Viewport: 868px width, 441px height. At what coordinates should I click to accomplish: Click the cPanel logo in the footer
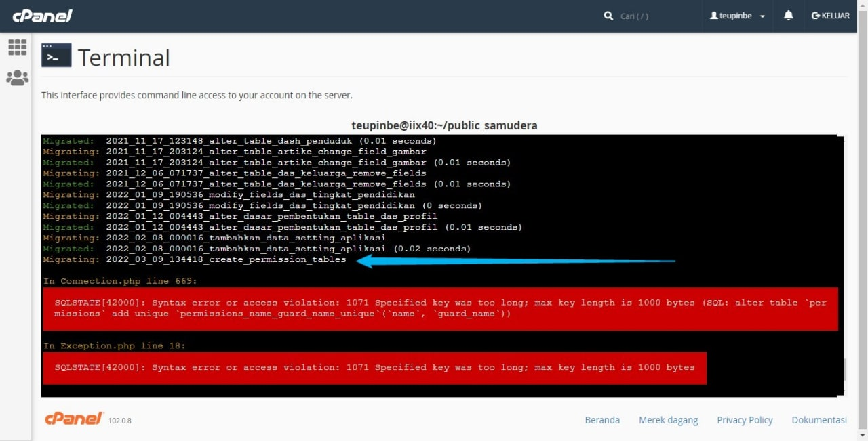pos(73,419)
